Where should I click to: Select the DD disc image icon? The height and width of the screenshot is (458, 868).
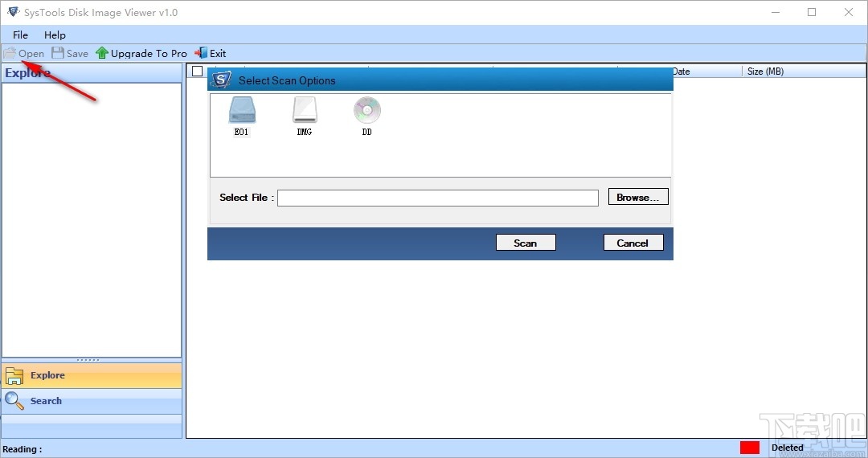pos(367,117)
